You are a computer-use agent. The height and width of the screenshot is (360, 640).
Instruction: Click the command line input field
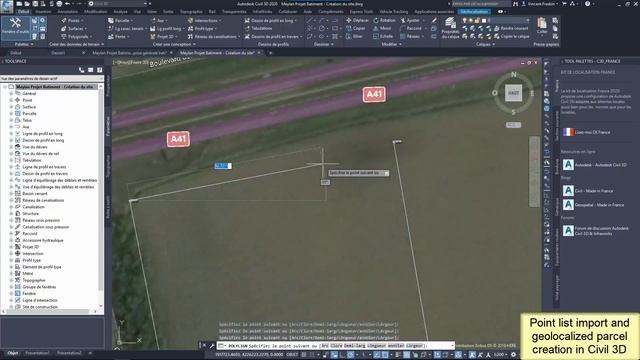(335, 346)
